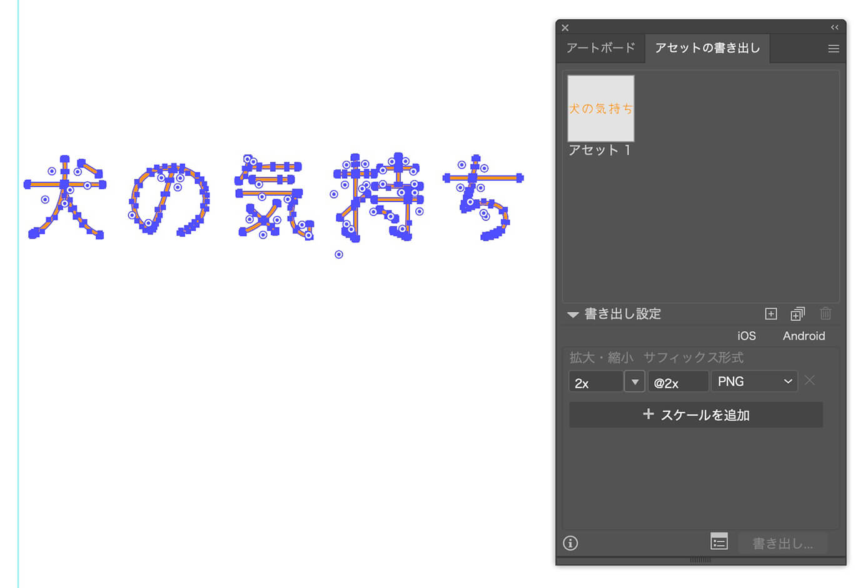Click the ち character on canvas
This screenshot has height=588, width=868.
(483, 197)
